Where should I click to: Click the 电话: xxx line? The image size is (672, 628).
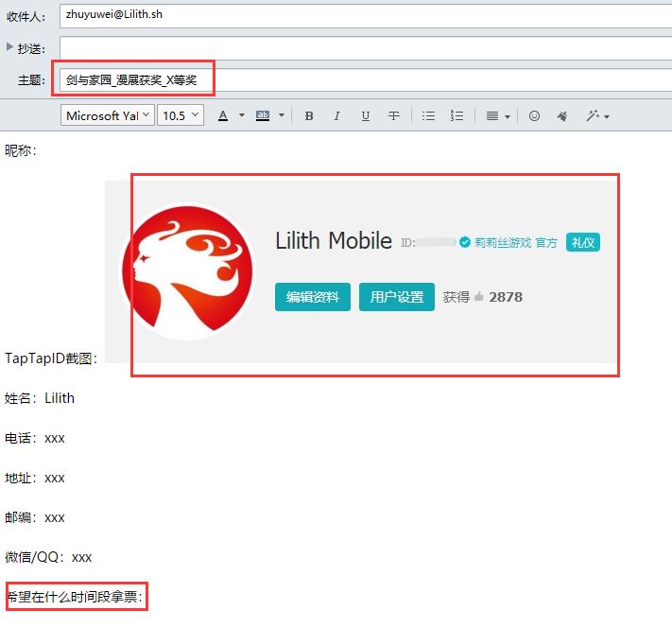(x=35, y=438)
